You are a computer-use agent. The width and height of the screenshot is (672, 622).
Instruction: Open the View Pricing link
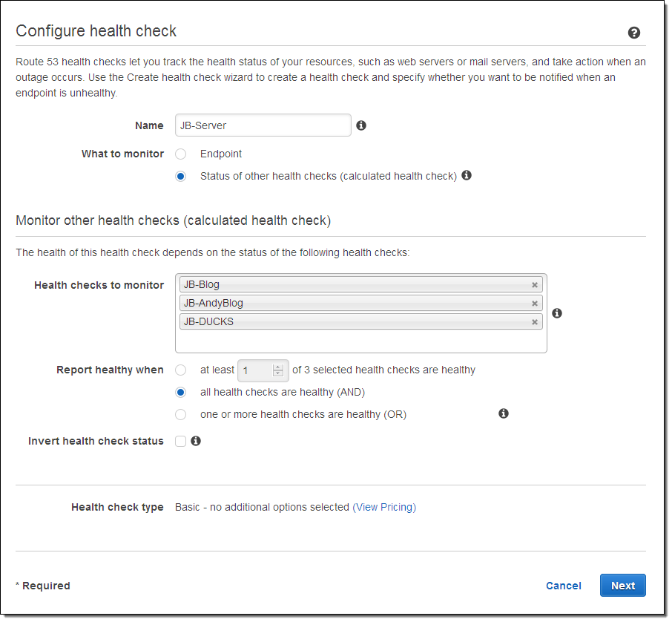pyautogui.click(x=384, y=507)
